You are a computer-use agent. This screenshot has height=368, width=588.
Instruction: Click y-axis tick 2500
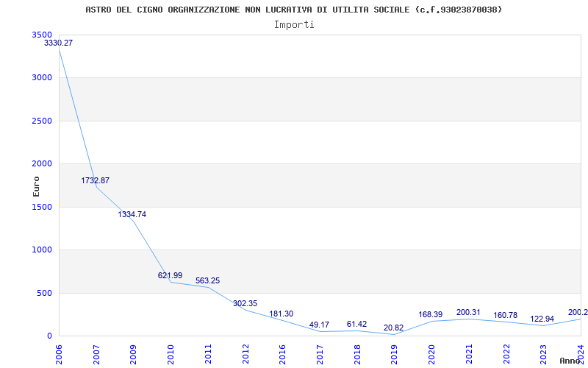coord(43,121)
